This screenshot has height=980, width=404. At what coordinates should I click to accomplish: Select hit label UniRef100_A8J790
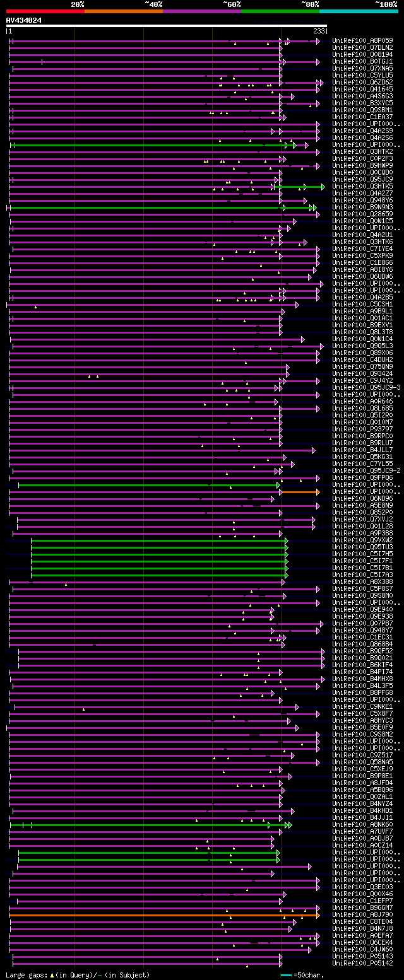[362, 914]
